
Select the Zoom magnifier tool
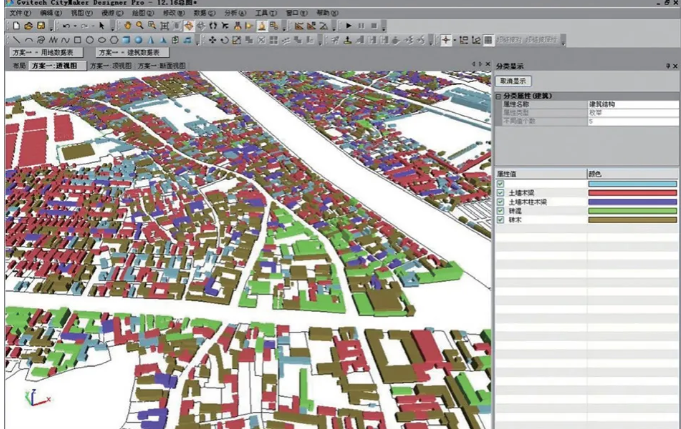click(x=139, y=26)
